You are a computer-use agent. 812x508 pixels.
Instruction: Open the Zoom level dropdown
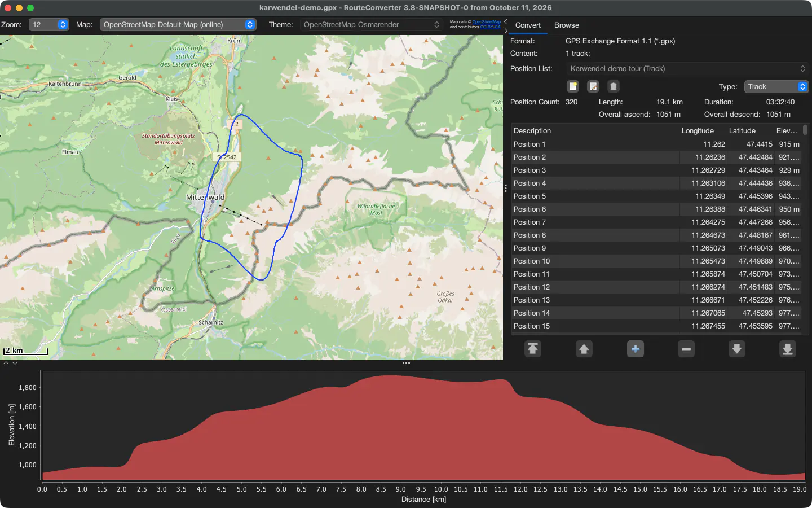pos(49,25)
